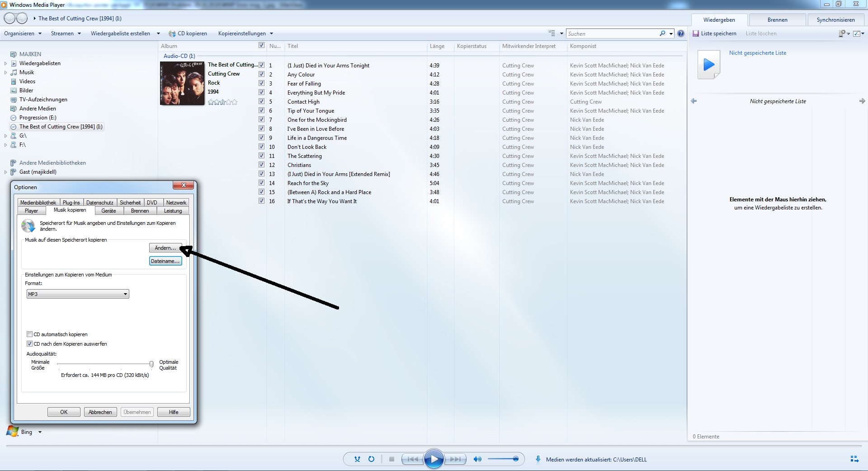Rate the album using the star rating
868x471 pixels.
pyautogui.click(x=222, y=102)
